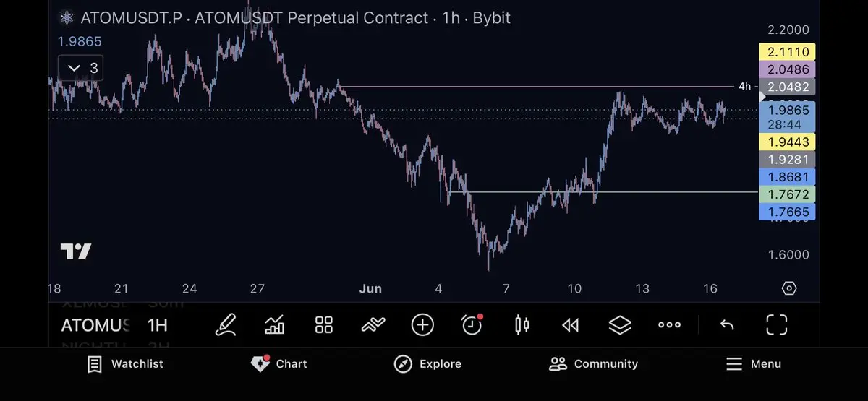Open the Menu tab

754,364
